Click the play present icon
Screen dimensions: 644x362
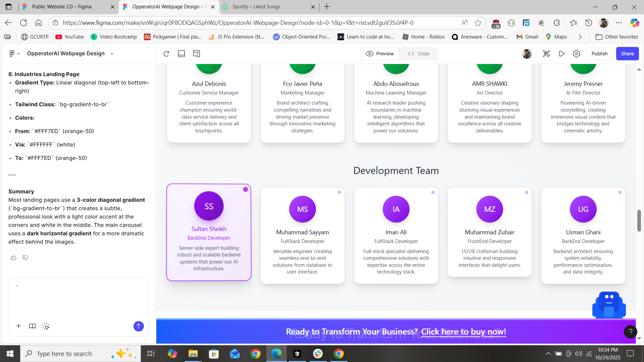pos(561,54)
